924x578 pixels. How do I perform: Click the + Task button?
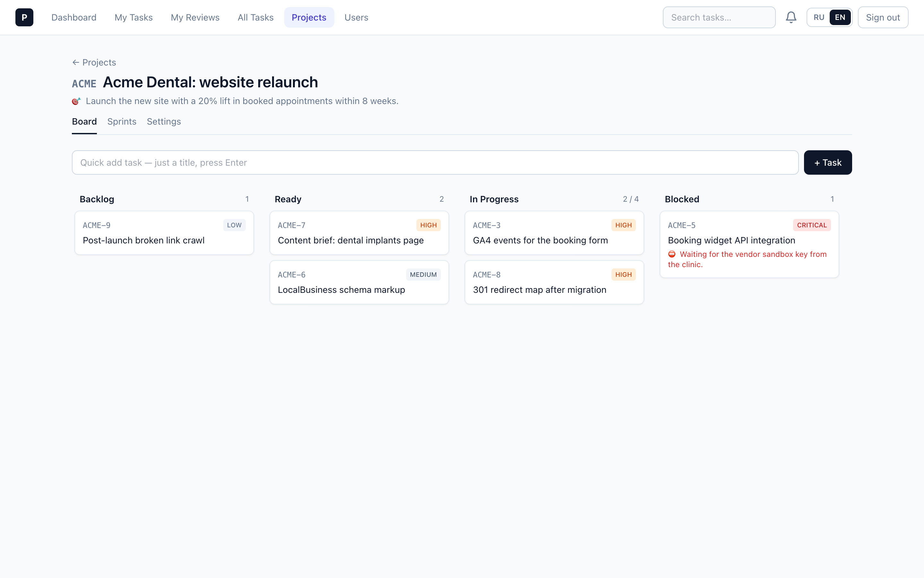pyautogui.click(x=827, y=162)
